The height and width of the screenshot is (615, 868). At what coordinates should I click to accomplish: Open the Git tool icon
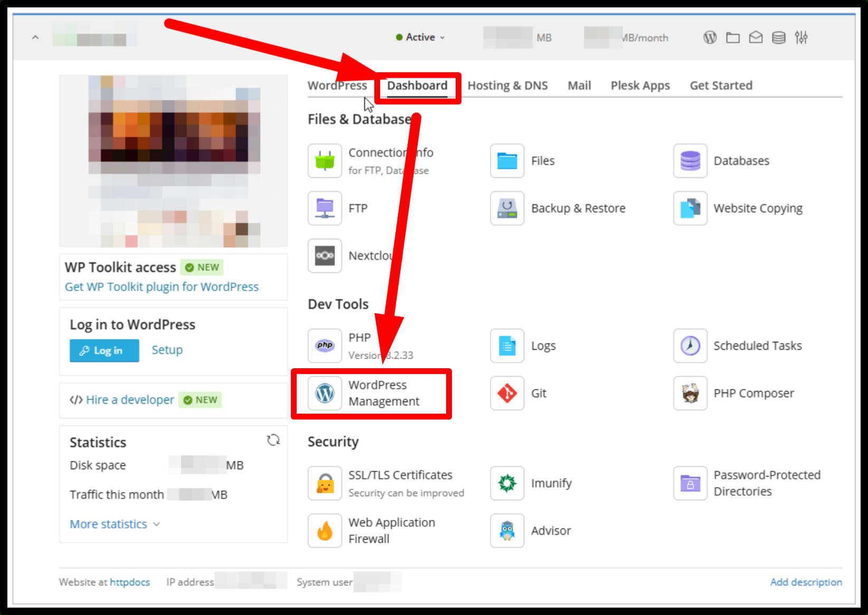507,393
